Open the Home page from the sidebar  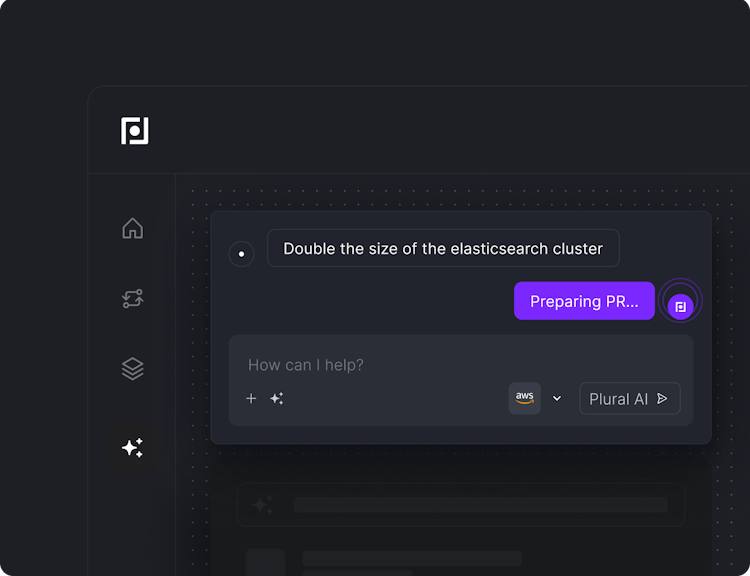pos(132,229)
